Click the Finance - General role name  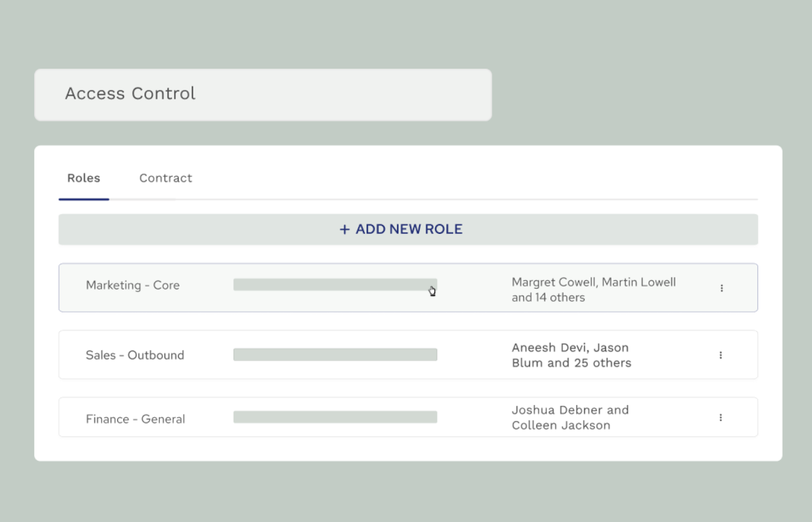point(135,419)
